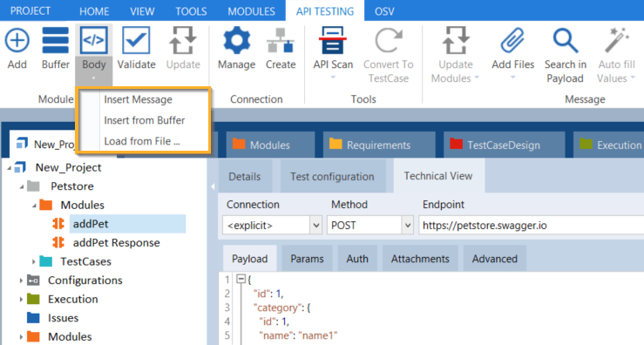644x345 pixels.
Task: Choose Load from File option
Action: click(142, 141)
